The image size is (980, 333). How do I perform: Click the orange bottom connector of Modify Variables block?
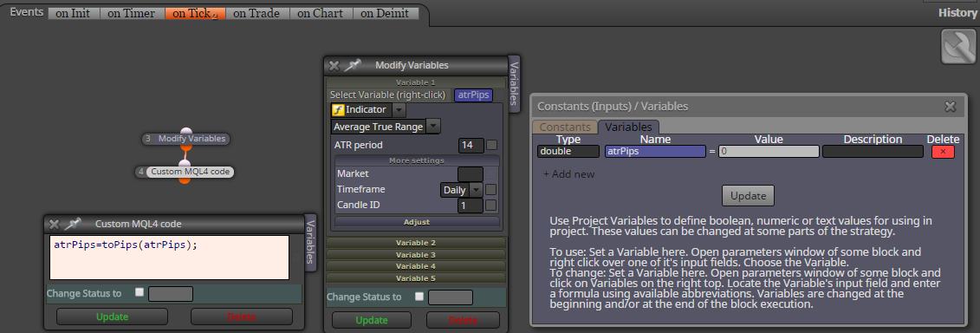[185, 147]
